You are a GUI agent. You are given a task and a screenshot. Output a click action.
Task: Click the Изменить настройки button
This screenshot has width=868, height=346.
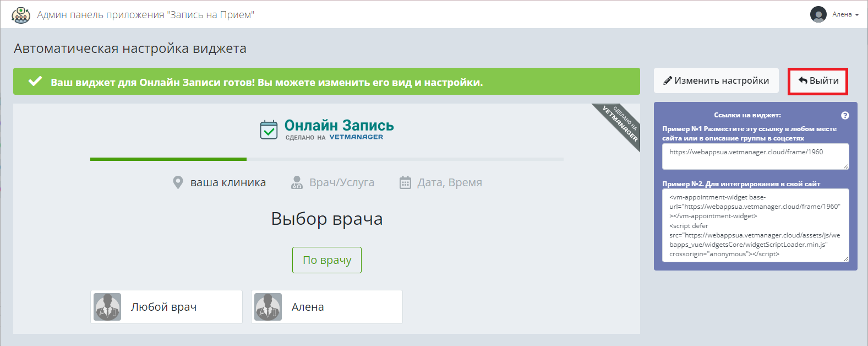pos(716,80)
